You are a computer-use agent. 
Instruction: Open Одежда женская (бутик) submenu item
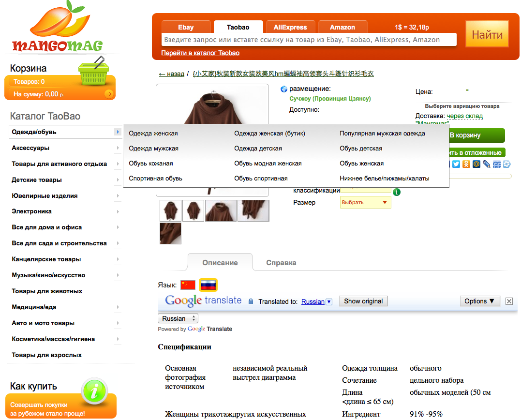click(269, 133)
